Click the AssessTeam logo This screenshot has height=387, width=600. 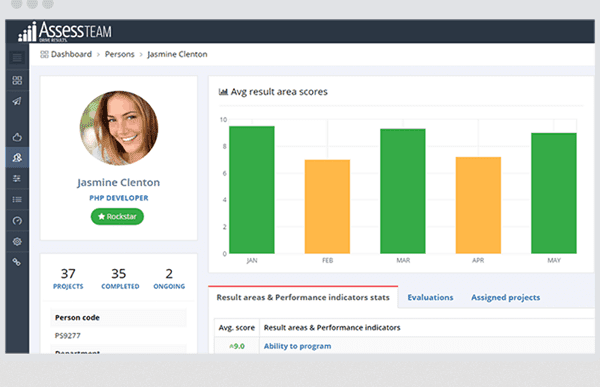pyautogui.click(x=65, y=31)
